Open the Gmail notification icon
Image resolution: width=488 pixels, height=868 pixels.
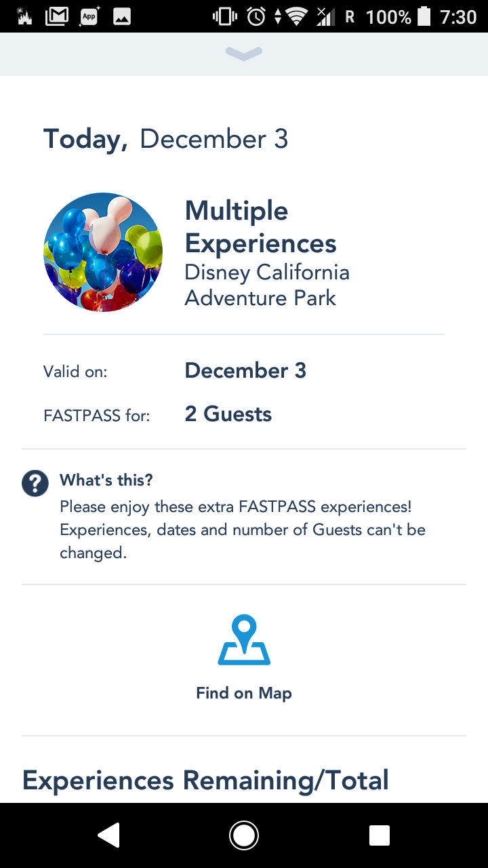57,16
